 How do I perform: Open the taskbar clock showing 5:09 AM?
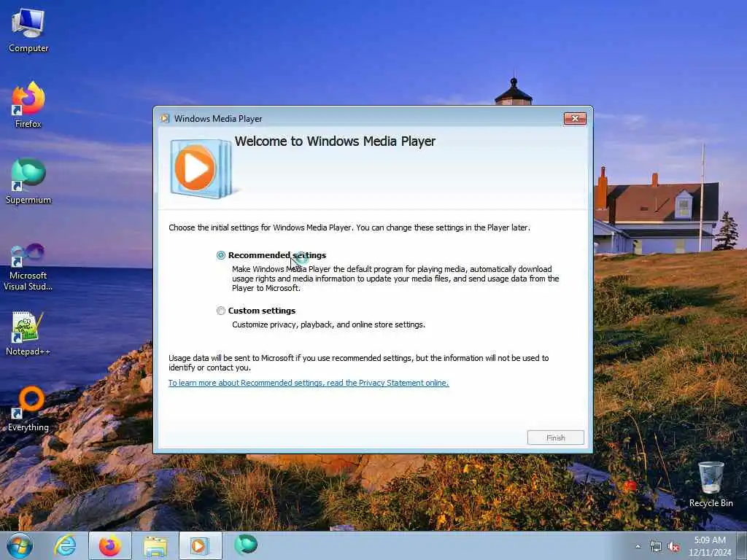(710, 545)
